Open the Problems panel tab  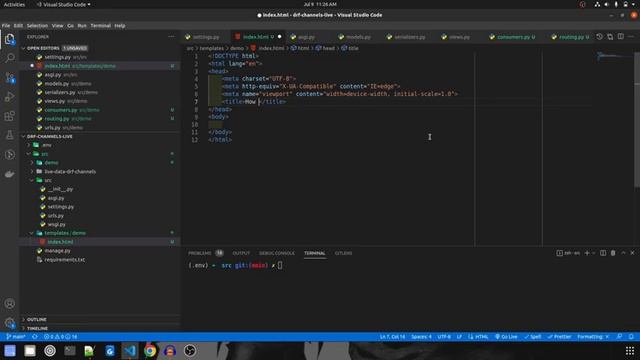205,253
